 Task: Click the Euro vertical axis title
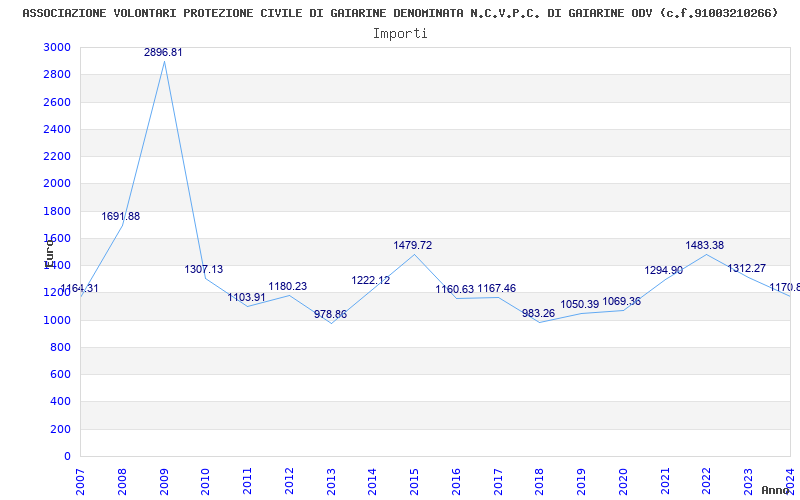pos(48,254)
